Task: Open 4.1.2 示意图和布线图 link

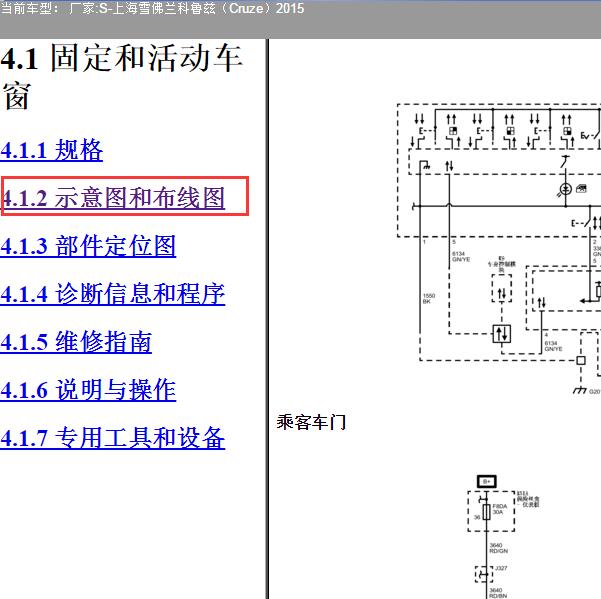Action: pos(113,198)
